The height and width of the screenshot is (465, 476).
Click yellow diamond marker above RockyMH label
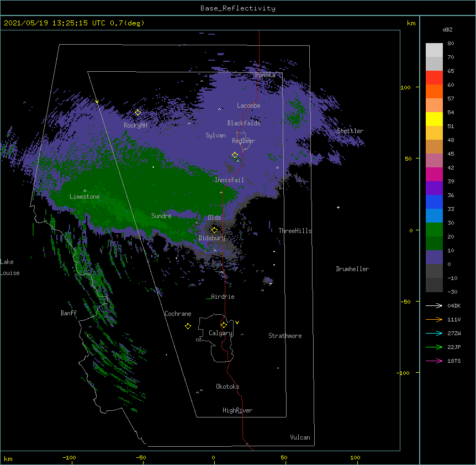(137, 113)
